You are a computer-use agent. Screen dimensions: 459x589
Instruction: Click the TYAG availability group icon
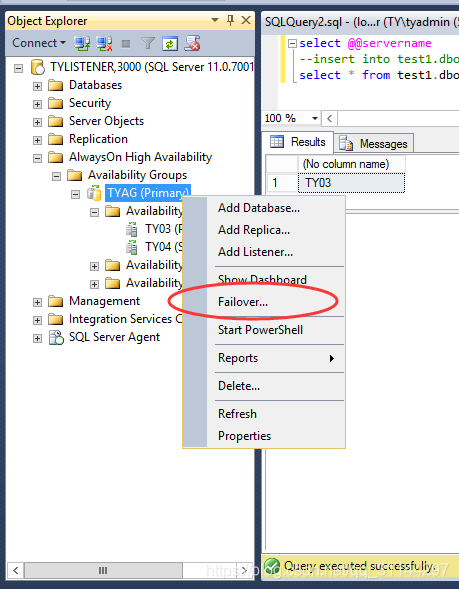pos(94,193)
